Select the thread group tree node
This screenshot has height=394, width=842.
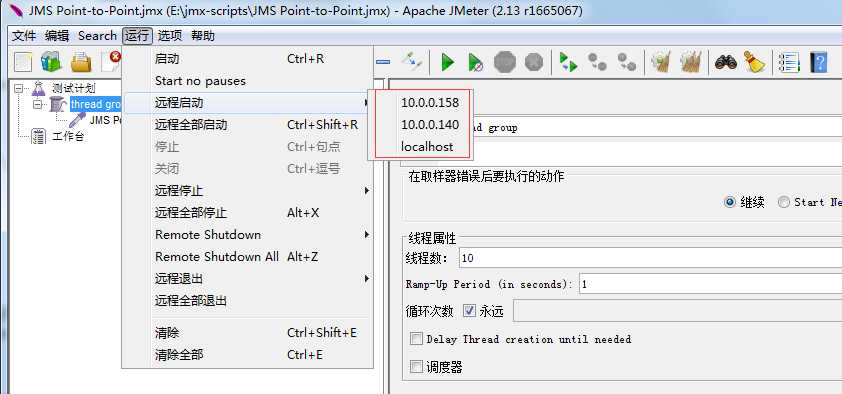[96, 104]
